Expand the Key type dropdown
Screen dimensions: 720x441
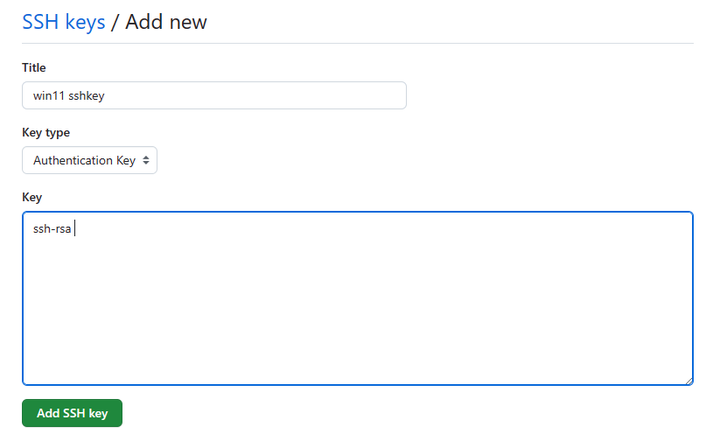[x=89, y=160]
